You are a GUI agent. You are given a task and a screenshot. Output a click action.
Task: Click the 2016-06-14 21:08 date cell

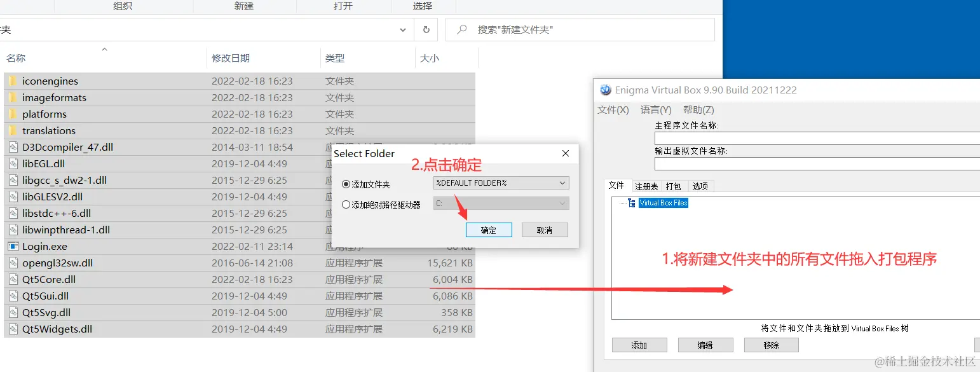point(252,263)
